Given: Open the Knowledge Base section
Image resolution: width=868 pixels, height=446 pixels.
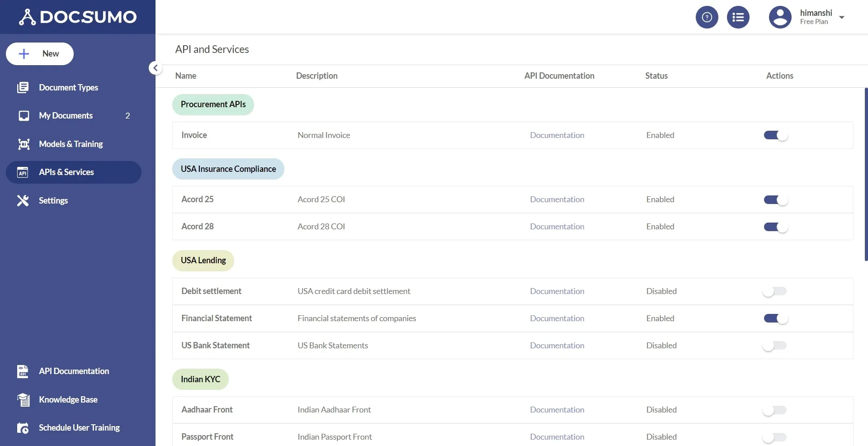Looking at the screenshot, I should pos(68,399).
